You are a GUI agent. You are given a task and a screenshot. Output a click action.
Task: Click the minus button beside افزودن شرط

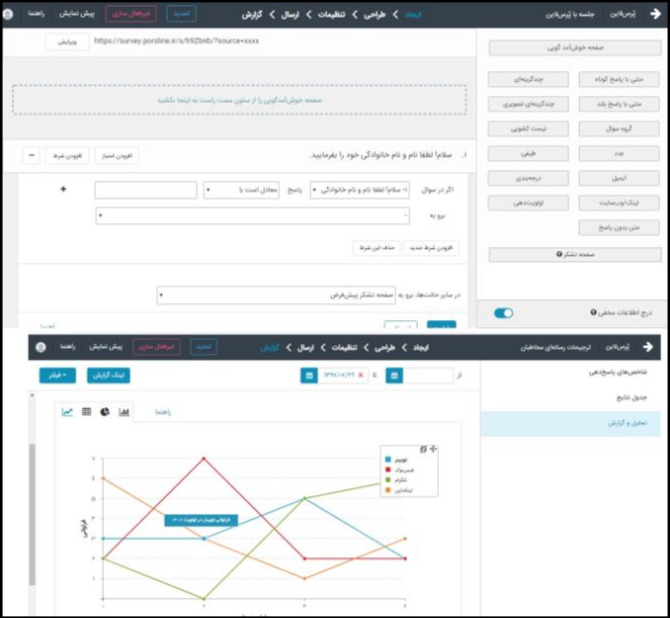32,156
